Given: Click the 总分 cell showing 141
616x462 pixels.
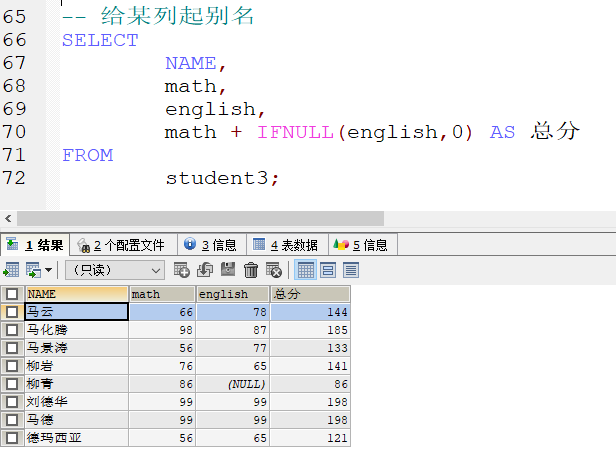Looking at the screenshot, I should pos(310,366).
